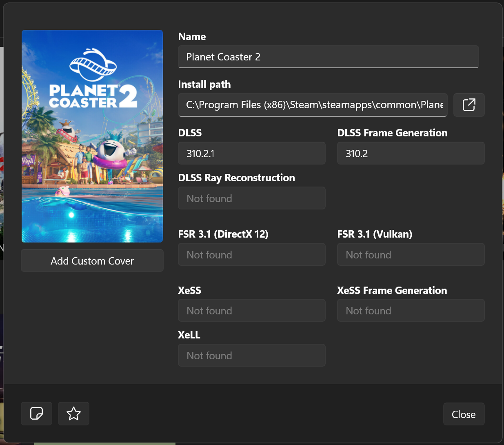Click the XeSS Frame Generation field

pyautogui.click(x=411, y=311)
